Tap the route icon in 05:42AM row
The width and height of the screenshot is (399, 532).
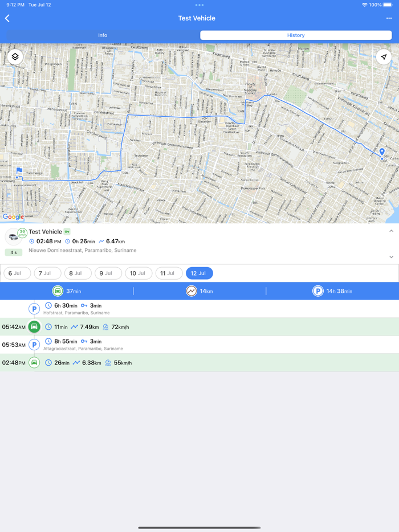74,327
